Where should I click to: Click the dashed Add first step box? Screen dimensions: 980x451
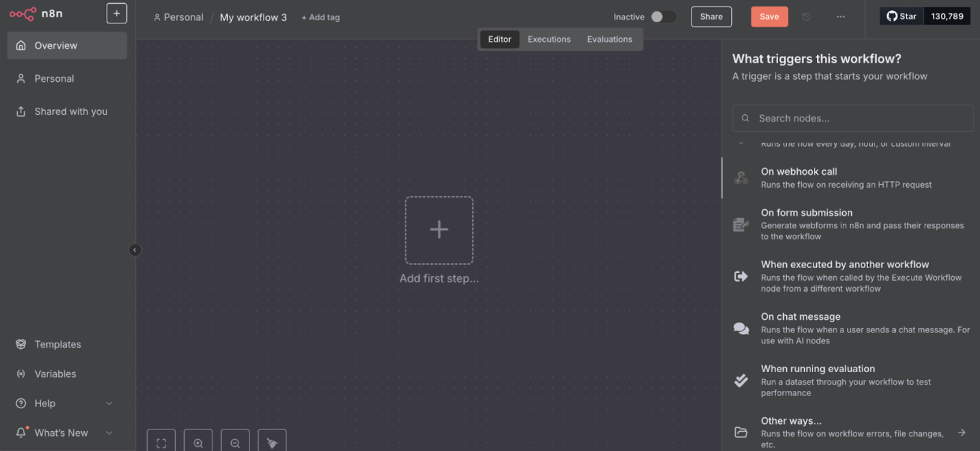(x=439, y=230)
